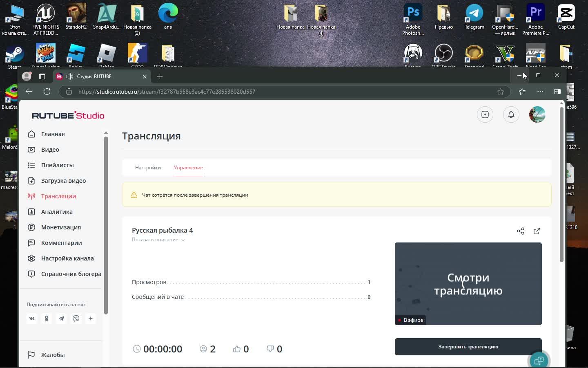Open a new browser tab
The width and height of the screenshot is (588, 368).
(x=160, y=76)
